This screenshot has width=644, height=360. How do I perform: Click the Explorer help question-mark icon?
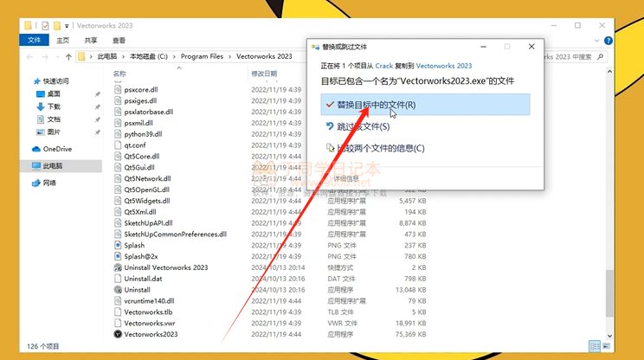pos(609,41)
